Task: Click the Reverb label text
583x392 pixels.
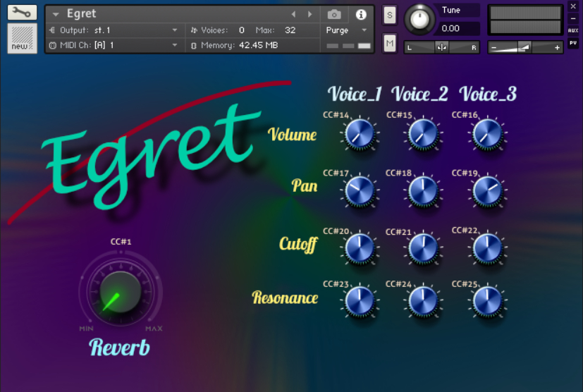Action: (x=119, y=348)
